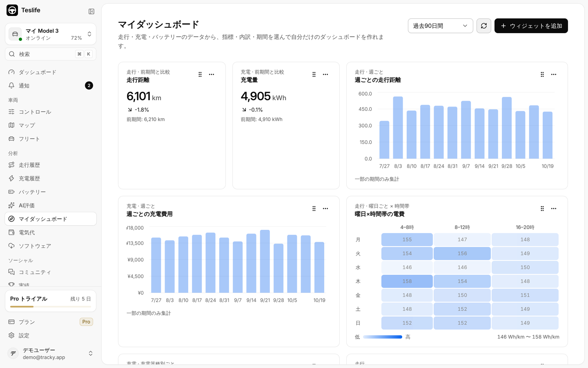Click heatmap cell 158 for 木 4–8時
The width and height of the screenshot is (588, 368).
pyautogui.click(x=407, y=281)
